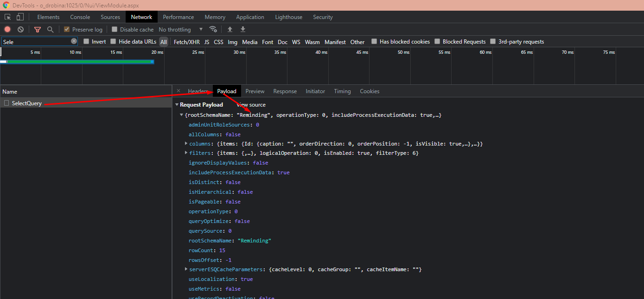Toggle the device toolbar icon

point(20,17)
